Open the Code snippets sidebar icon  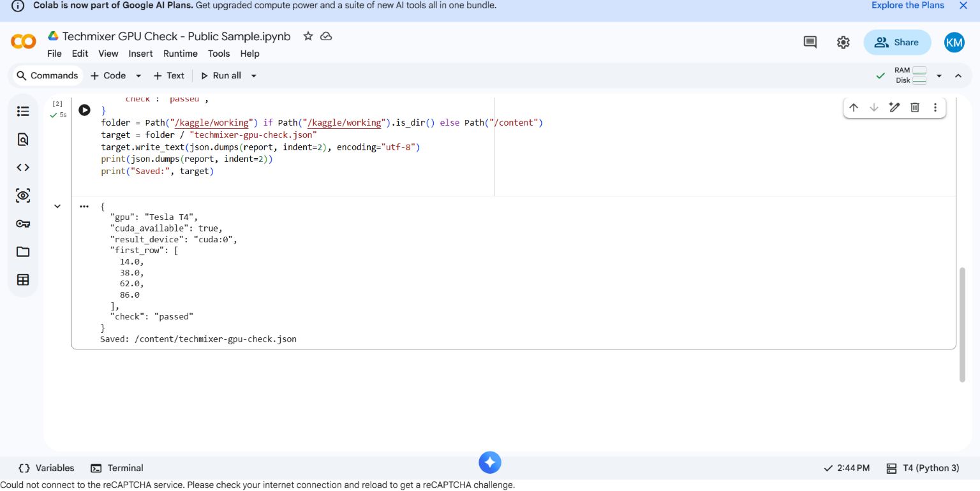point(23,168)
